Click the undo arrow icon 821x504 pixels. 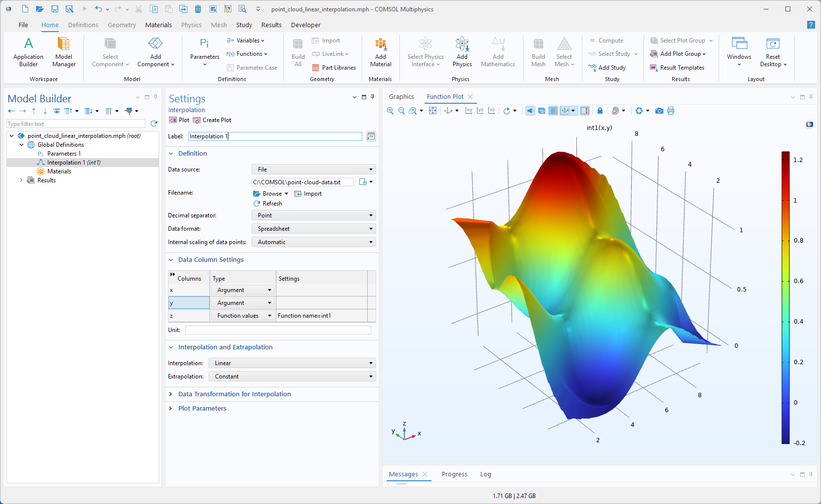point(98,9)
